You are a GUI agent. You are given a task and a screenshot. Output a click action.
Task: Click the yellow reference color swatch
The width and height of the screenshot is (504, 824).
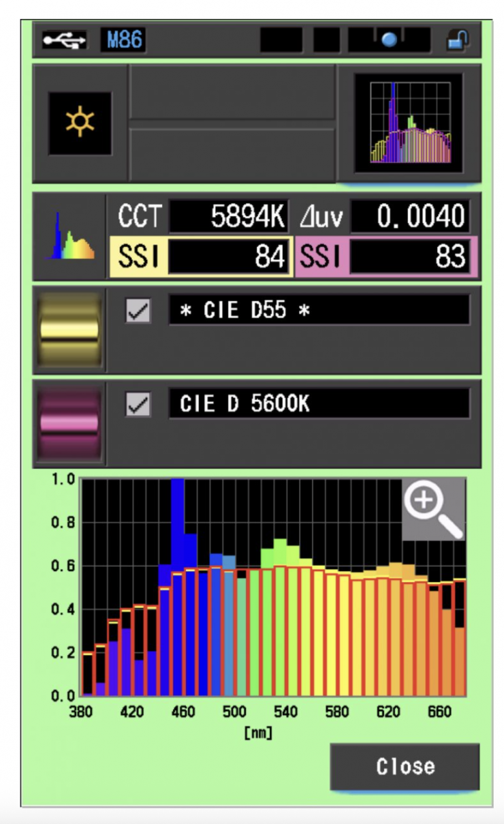coord(69,331)
